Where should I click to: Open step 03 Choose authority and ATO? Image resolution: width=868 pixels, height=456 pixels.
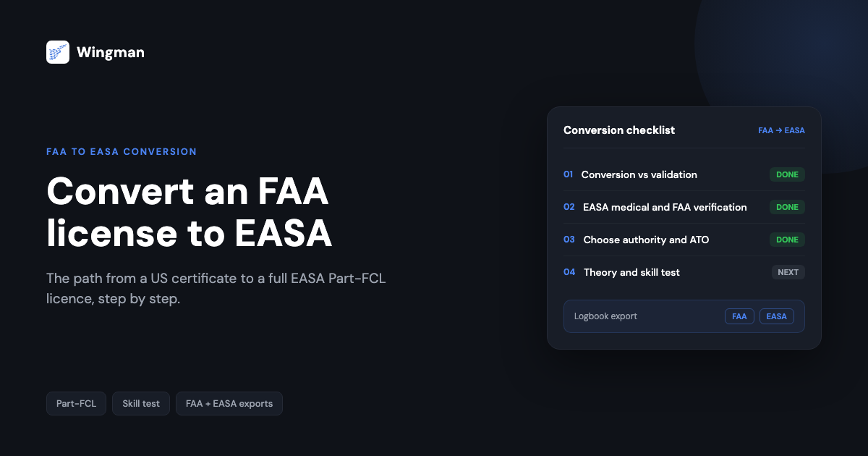tap(684, 240)
